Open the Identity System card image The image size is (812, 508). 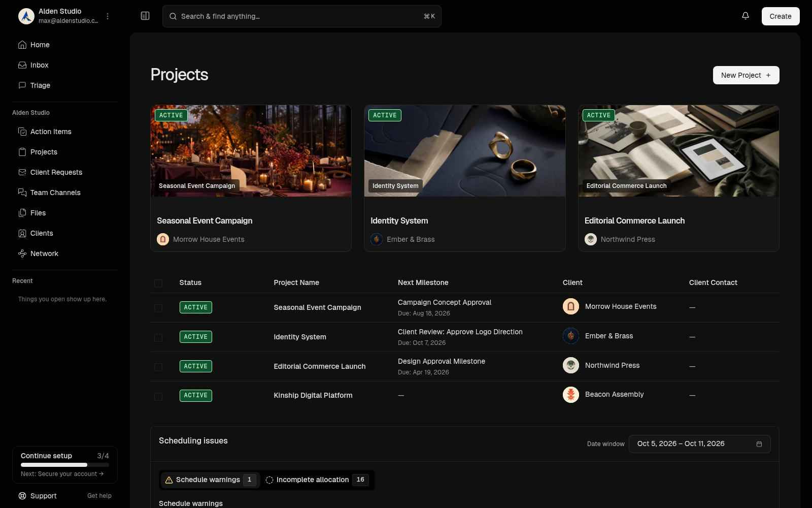465,151
